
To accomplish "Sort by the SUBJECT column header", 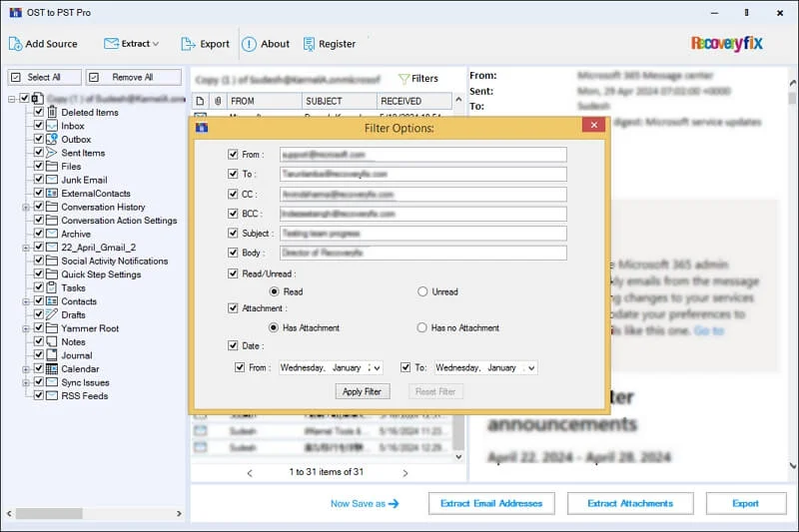I will (339, 101).
